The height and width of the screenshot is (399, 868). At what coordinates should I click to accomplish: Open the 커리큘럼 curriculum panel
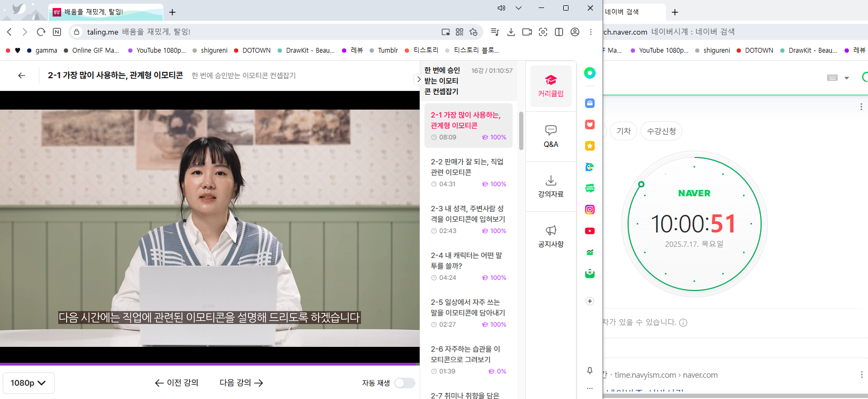coord(550,86)
